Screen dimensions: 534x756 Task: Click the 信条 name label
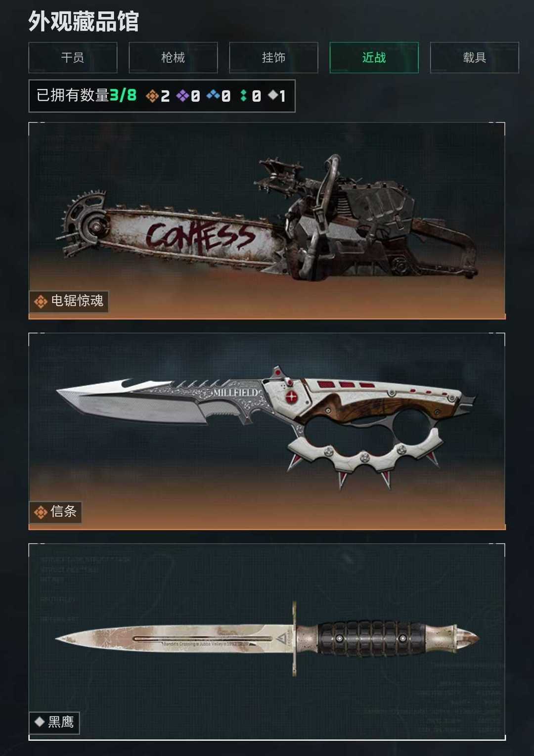pos(63,512)
